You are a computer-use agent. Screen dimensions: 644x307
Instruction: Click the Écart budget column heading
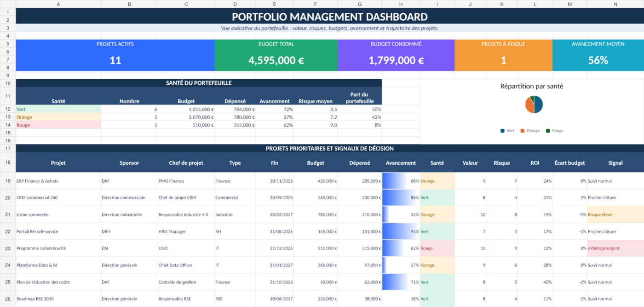(570, 162)
